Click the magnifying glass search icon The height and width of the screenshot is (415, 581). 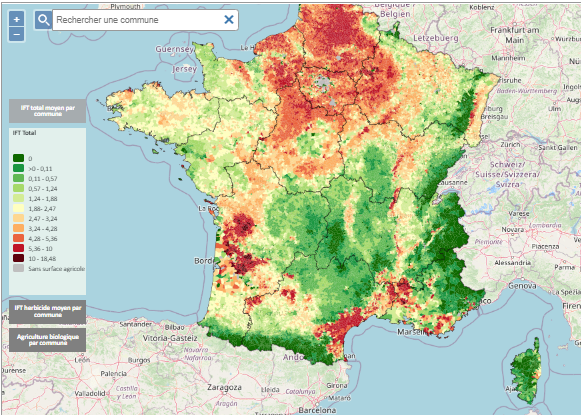click(44, 20)
